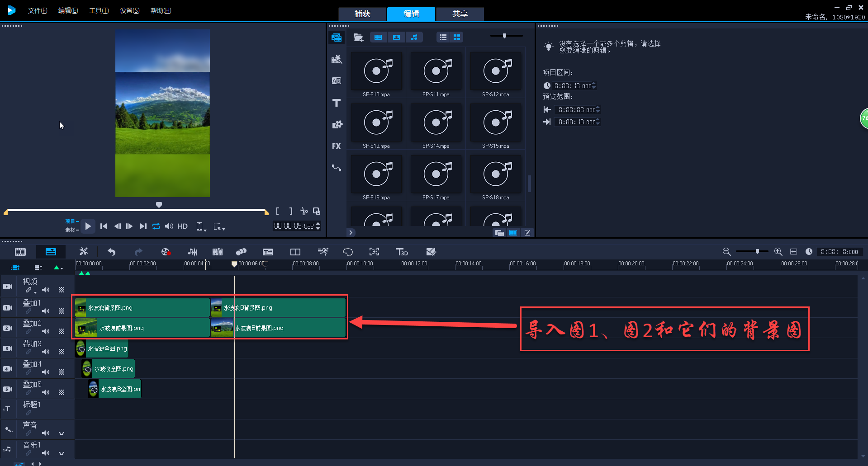
Task: Click the preview volume speaker icon
Action: pos(169,226)
